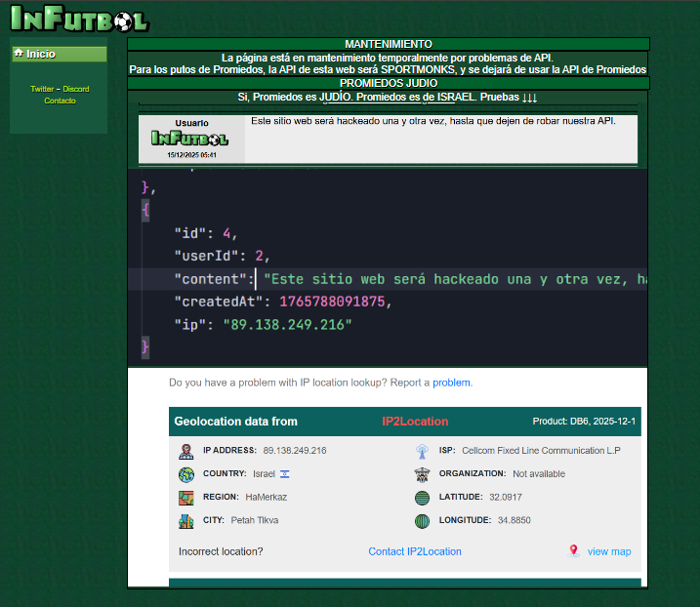Click Contact IP2Location link
Image resolution: width=700 pixels, height=607 pixels.
tap(415, 551)
